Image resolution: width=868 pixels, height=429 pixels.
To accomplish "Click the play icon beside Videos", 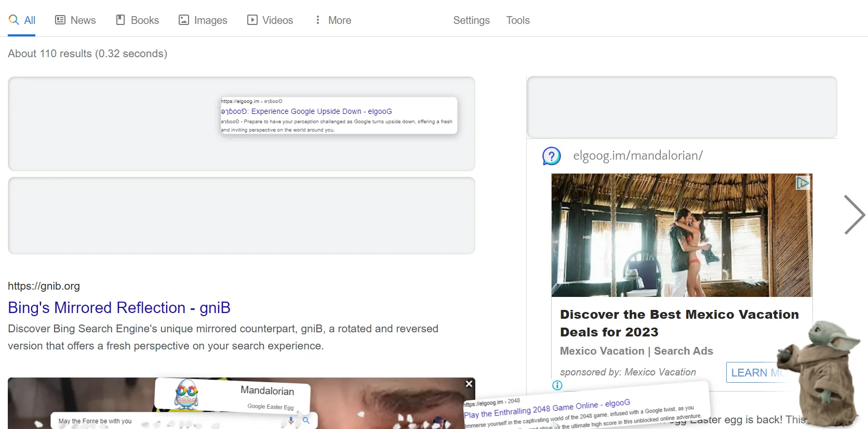I will tap(252, 20).
